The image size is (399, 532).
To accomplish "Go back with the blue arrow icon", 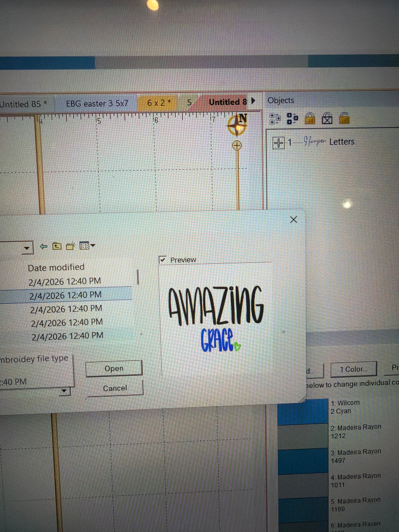I will pos(43,246).
